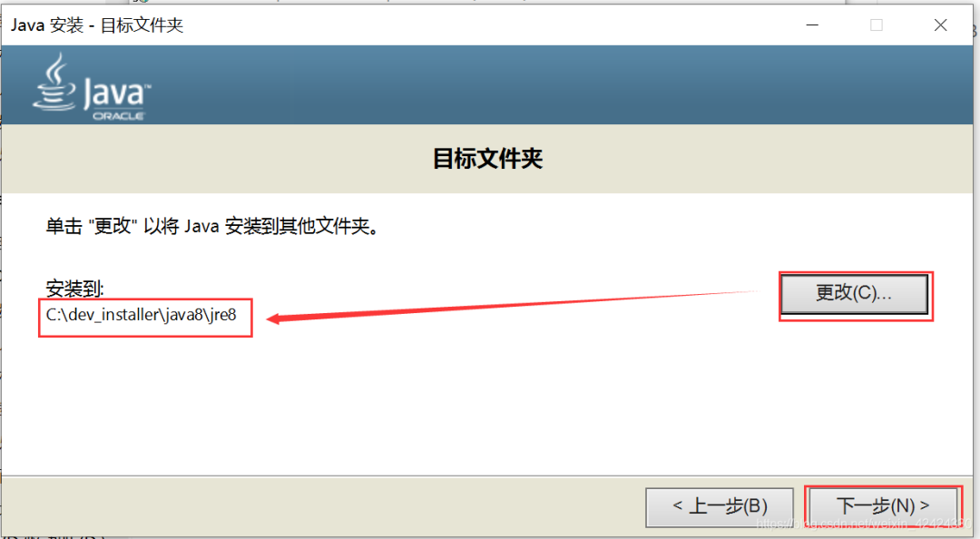
Task: Continue with 下一步(N) > button
Action: [x=883, y=506]
